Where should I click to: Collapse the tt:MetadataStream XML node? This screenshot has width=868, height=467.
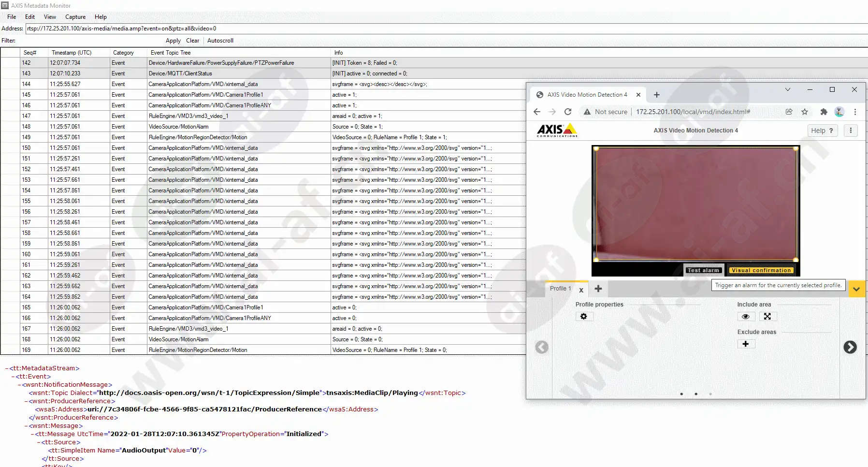tap(7, 368)
